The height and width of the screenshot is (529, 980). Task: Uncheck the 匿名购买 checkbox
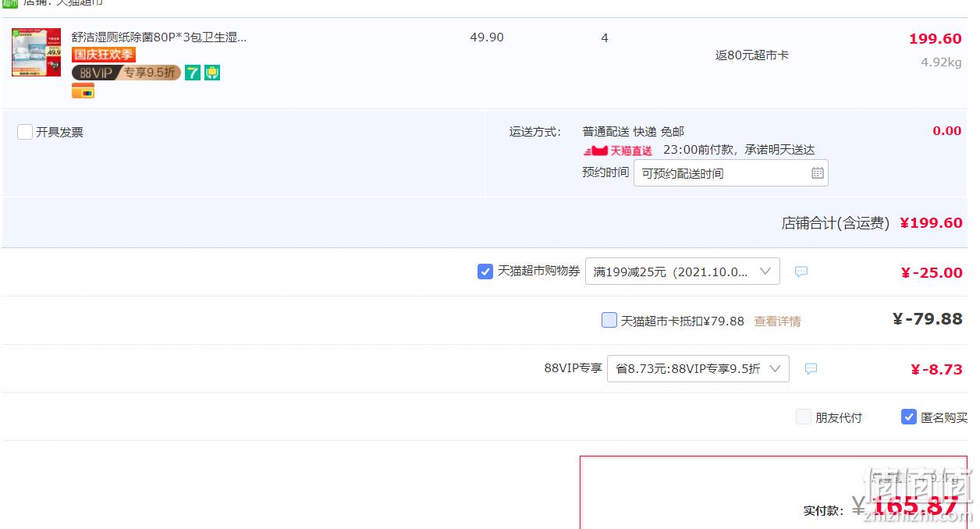pyautogui.click(x=909, y=417)
